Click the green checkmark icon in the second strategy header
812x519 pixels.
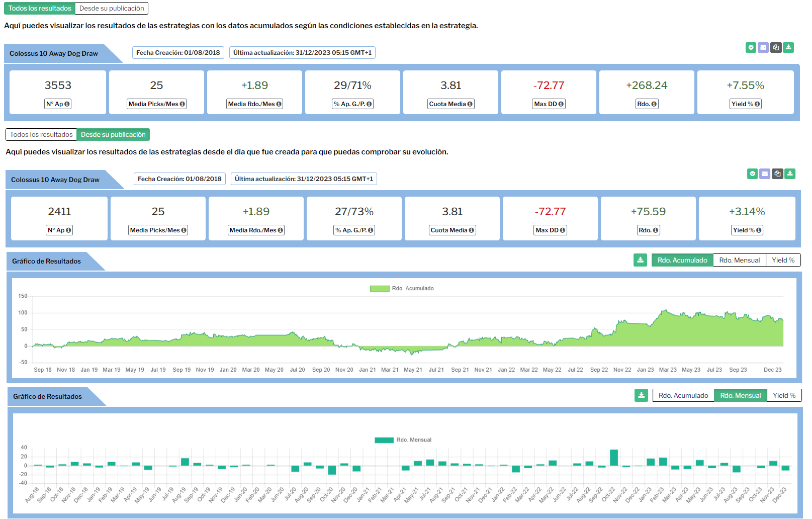(x=752, y=174)
